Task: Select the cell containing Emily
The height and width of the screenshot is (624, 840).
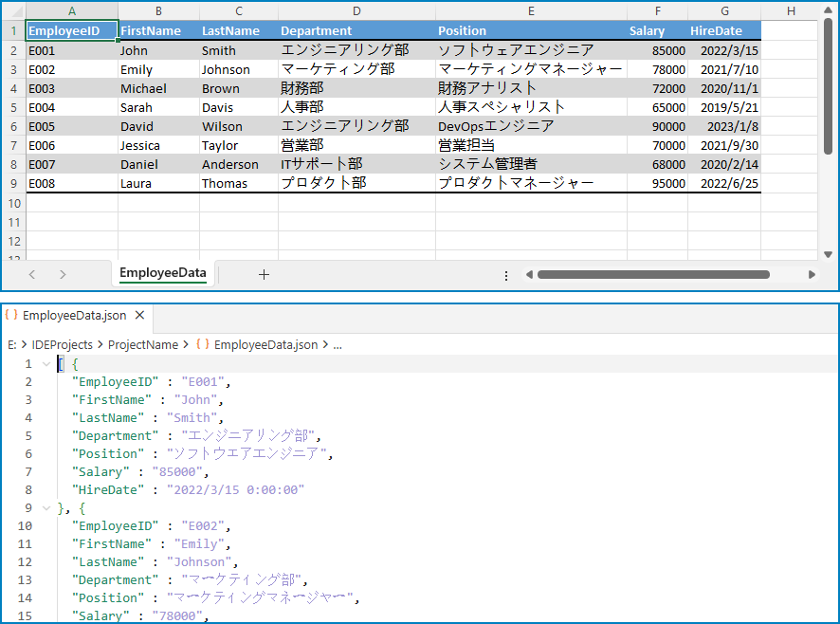Action: coord(158,69)
